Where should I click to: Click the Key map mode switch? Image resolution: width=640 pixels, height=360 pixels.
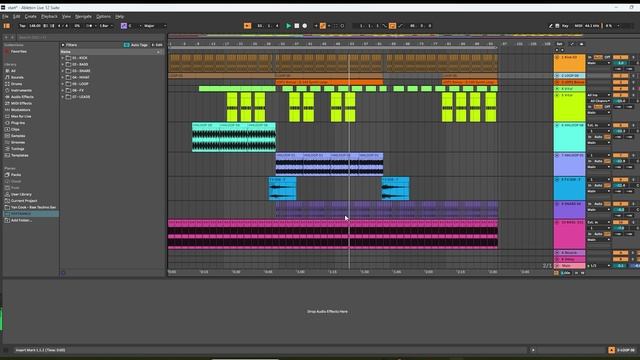coord(565,26)
